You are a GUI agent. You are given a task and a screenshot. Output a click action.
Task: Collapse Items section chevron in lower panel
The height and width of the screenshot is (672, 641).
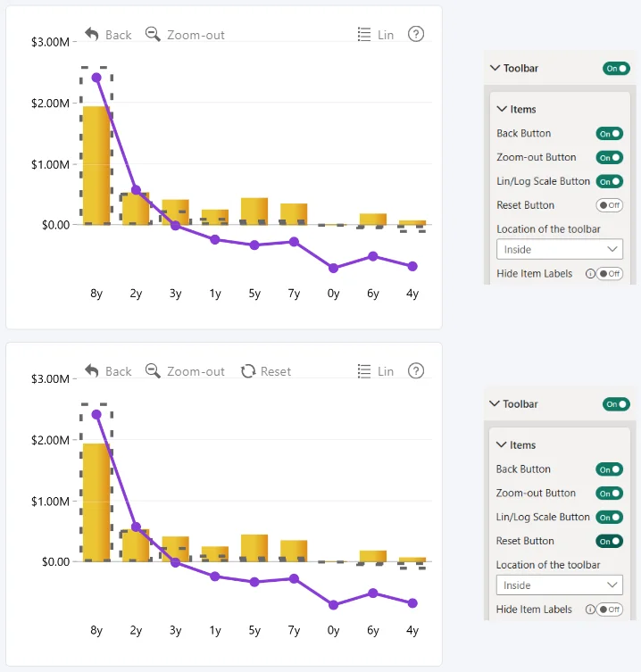(x=501, y=444)
